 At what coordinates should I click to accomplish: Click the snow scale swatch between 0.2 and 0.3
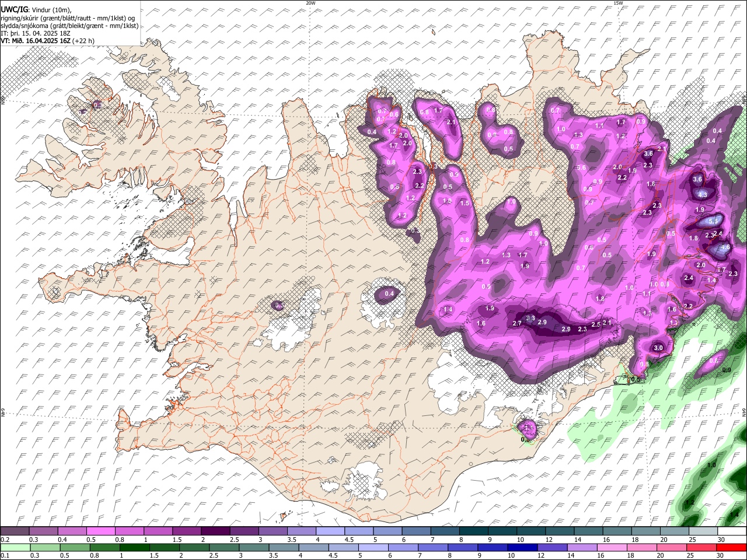coord(15,531)
